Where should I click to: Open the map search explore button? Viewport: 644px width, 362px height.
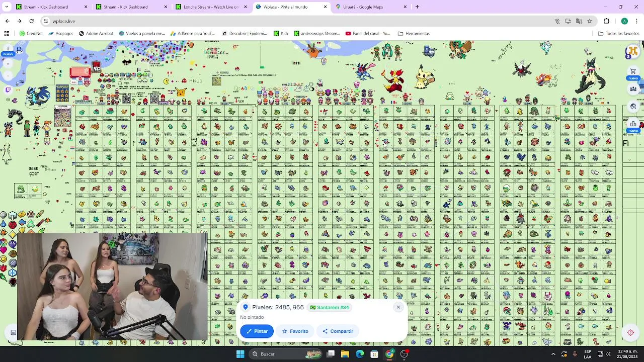[x=633, y=107]
